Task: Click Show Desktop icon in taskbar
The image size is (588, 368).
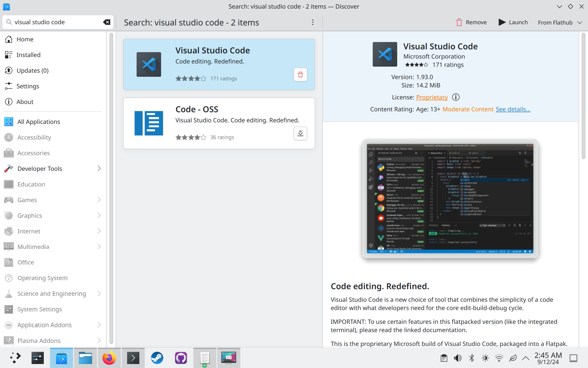Action: tap(574, 358)
